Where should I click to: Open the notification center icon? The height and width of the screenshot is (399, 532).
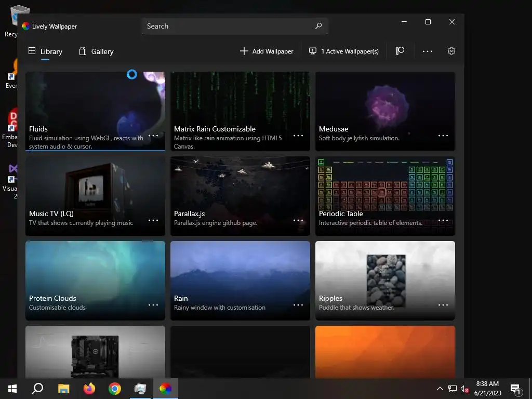coord(516,390)
